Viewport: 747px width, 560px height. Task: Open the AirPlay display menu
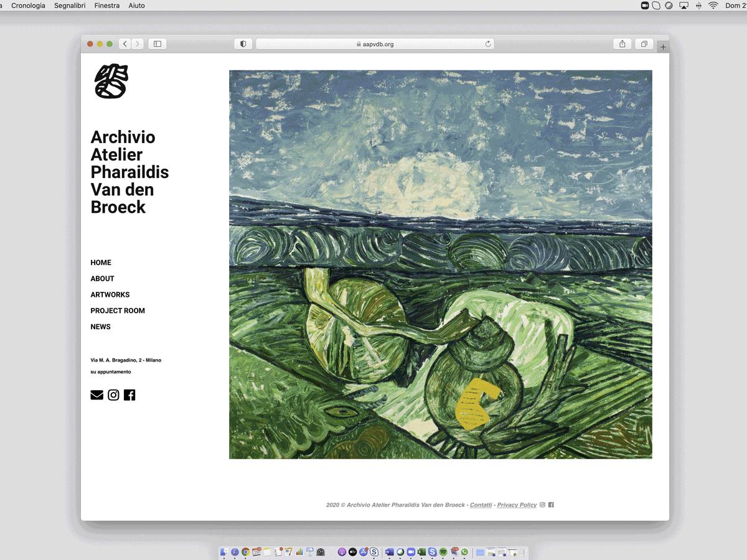coord(684,6)
